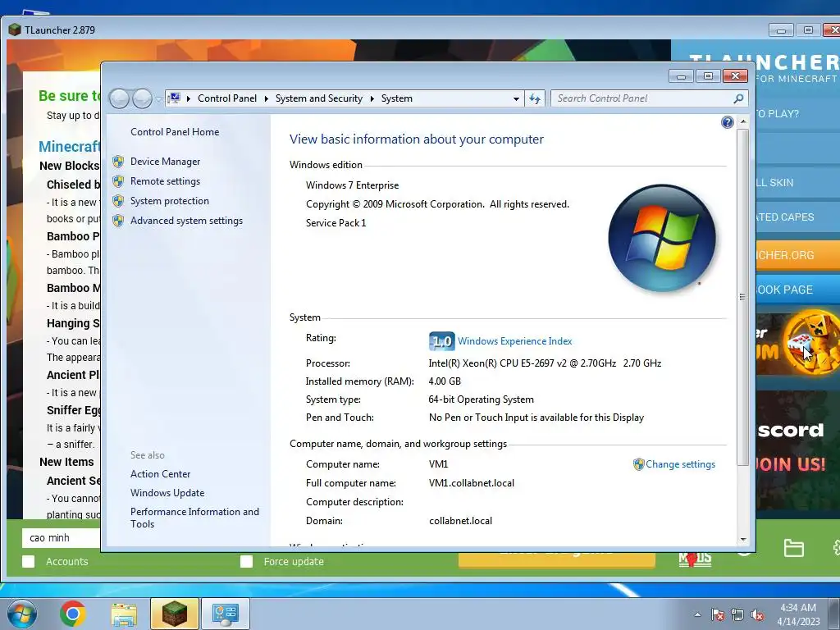This screenshot has width=840, height=630.
Task: Click the Forward navigation arrow
Action: click(x=142, y=98)
